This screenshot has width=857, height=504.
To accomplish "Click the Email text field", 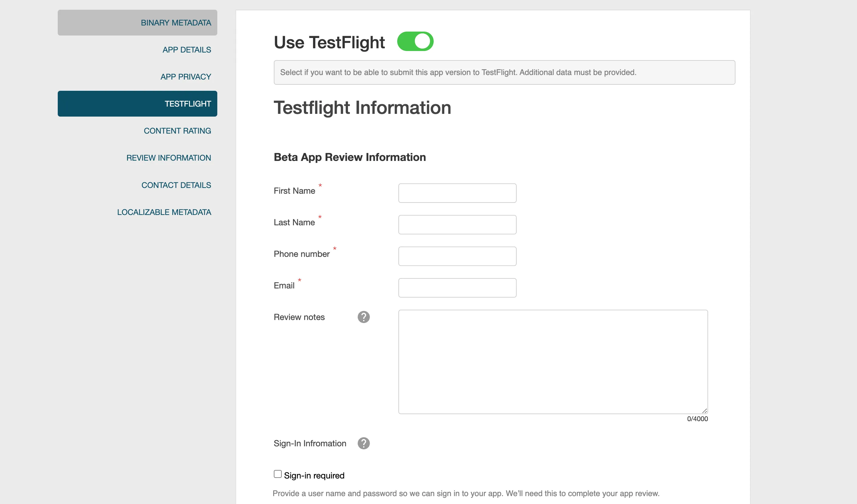I will 457,288.
